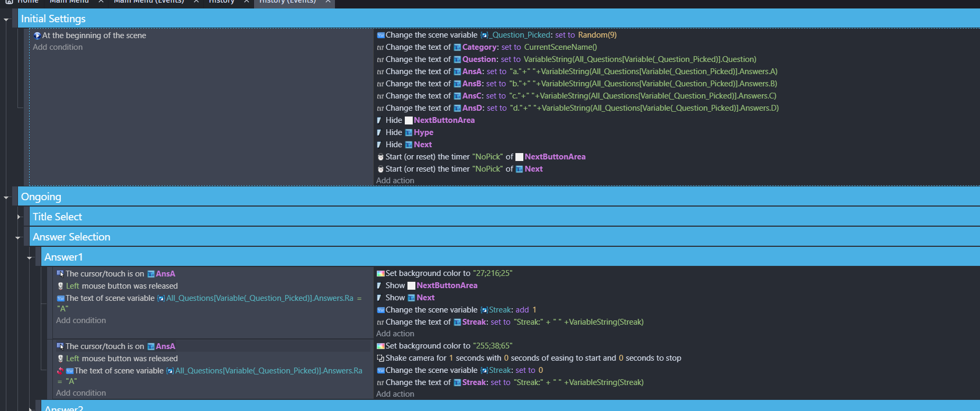This screenshot has height=411, width=980.
Task: Click timer icon for NoPick of NextButtonArea
Action: (x=380, y=157)
